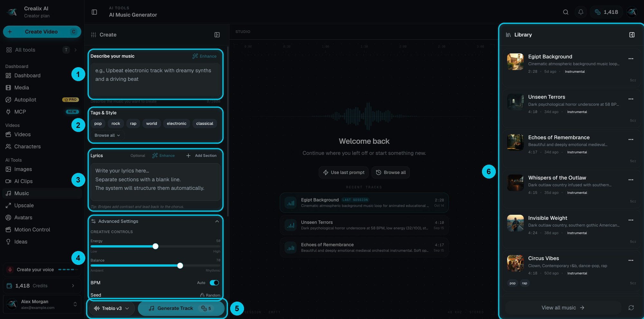The width and height of the screenshot is (644, 319).
Task: Collapse Advanced Settings section
Action: click(x=217, y=221)
